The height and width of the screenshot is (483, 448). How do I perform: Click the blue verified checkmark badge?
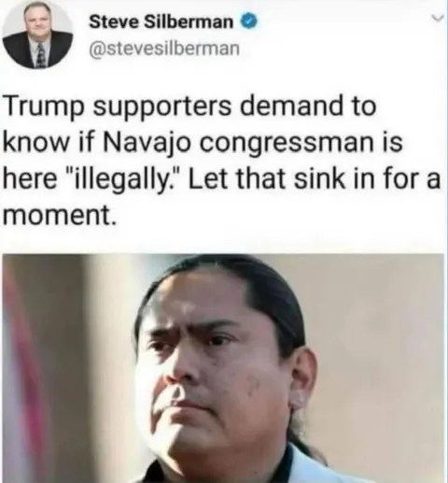point(247,21)
